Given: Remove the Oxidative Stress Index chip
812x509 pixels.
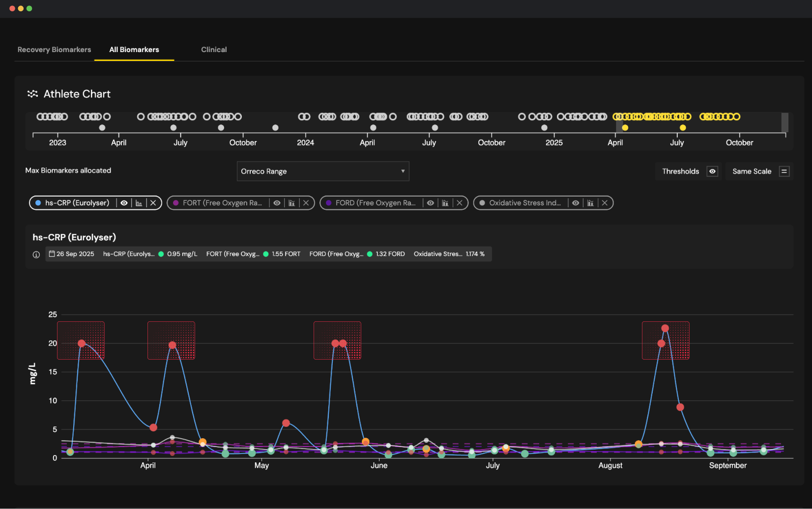Looking at the screenshot, I should [x=605, y=202].
